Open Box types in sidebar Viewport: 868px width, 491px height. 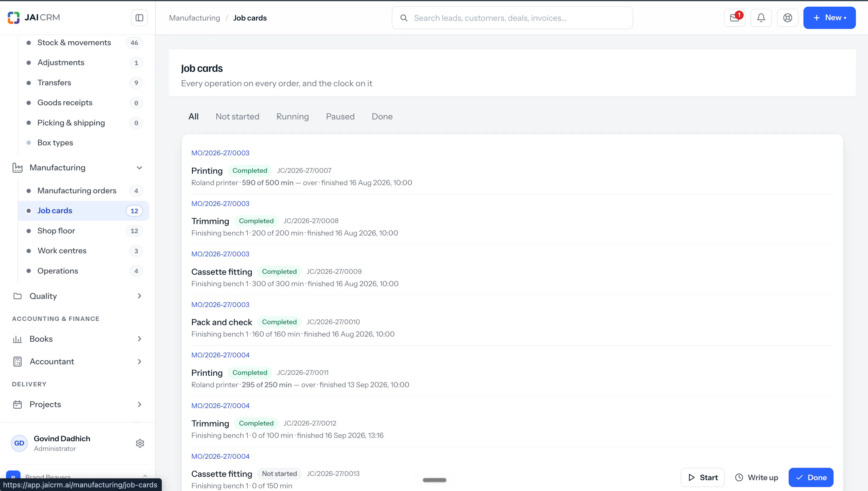tap(83, 143)
